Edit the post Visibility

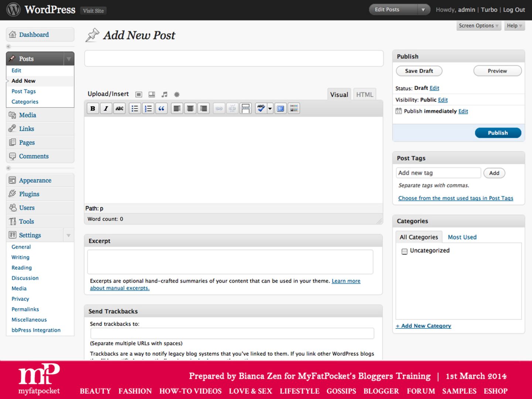(443, 100)
